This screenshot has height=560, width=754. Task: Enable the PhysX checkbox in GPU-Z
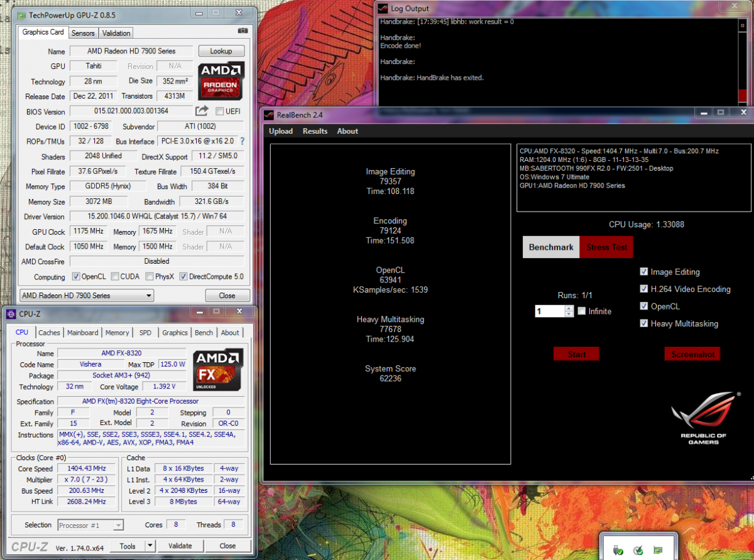(x=150, y=276)
